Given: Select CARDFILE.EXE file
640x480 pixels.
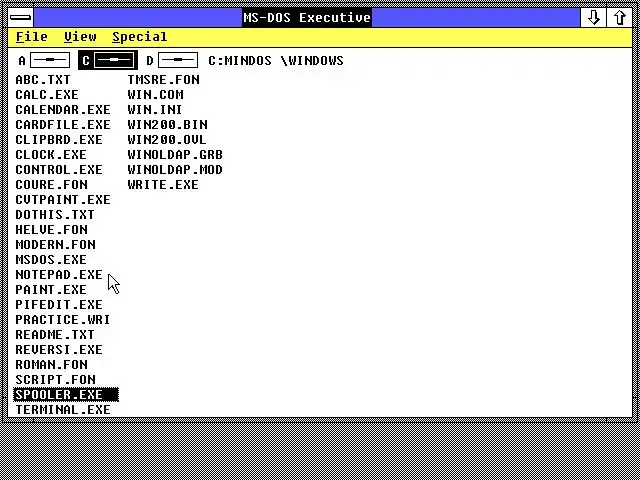Looking at the screenshot, I should click(x=63, y=124).
